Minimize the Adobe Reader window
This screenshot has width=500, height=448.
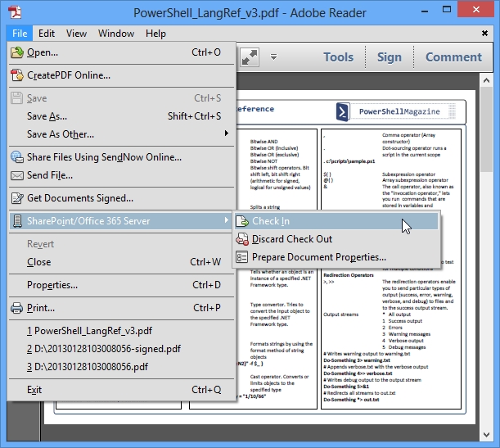(425, 11)
